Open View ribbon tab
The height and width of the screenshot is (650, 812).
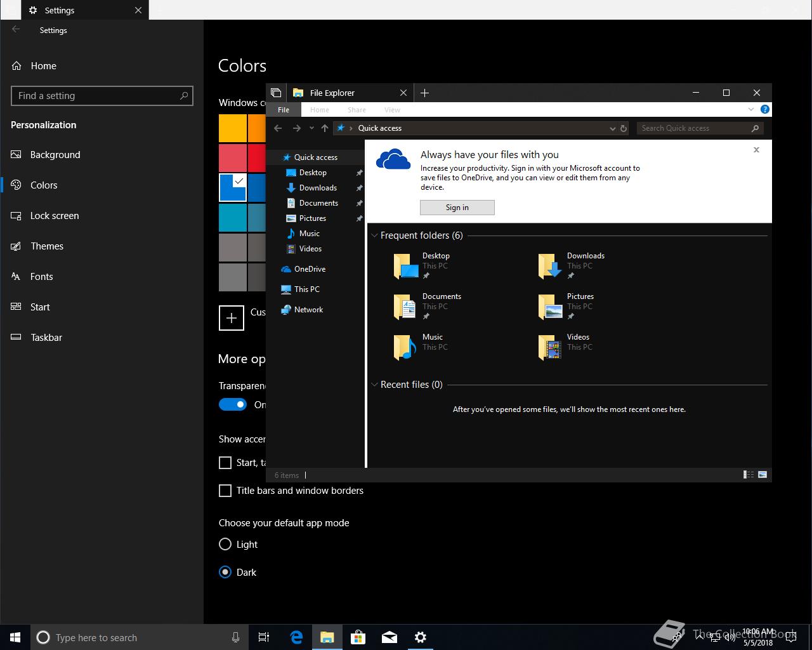[392, 110]
